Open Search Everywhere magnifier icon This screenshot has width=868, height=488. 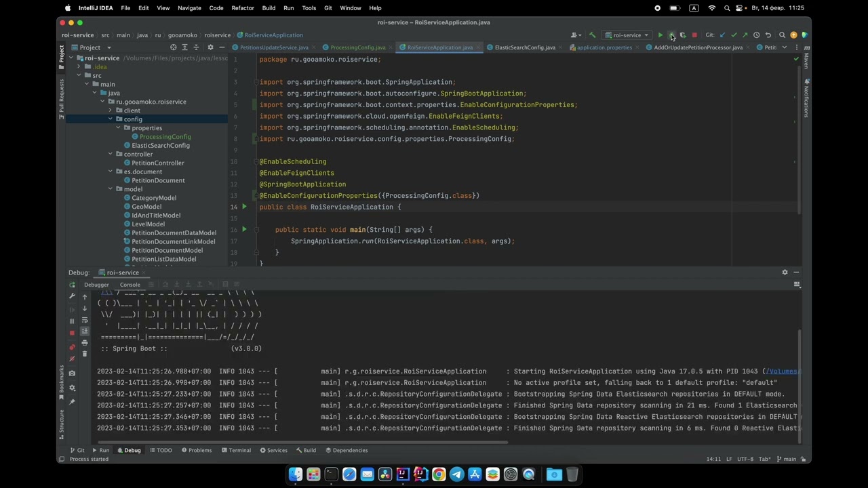coord(782,35)
